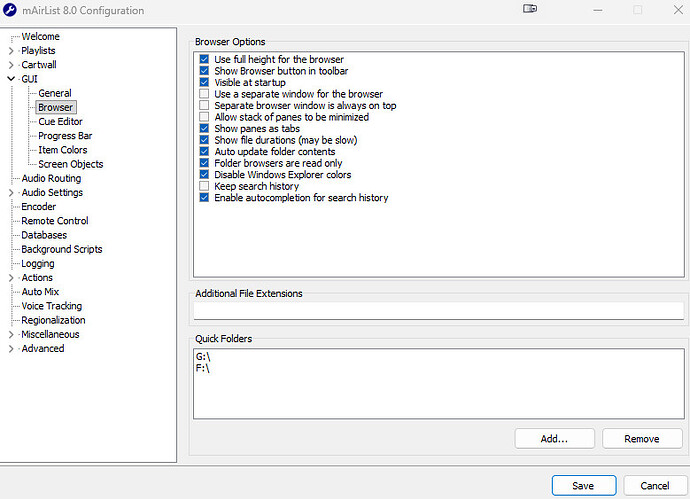The width and height of the screenshot is (690, 499).
Task: Open Encoder settings
Action: (x=39, y=207)
